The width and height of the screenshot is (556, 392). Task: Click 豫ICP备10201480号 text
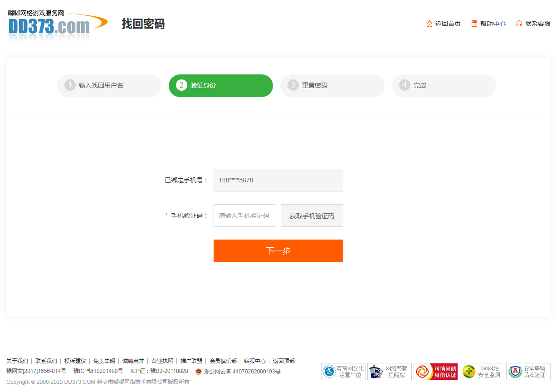(x=98, y=371)
